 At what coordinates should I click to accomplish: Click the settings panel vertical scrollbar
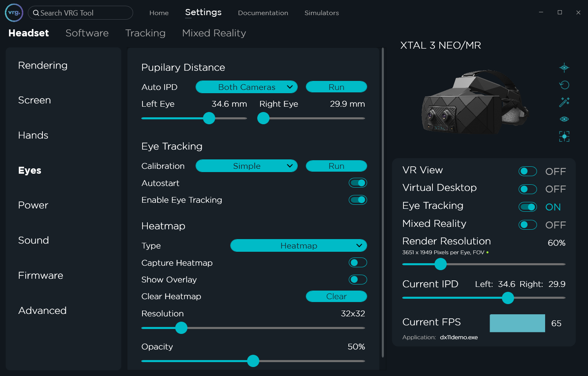click(x=383, y=203)
